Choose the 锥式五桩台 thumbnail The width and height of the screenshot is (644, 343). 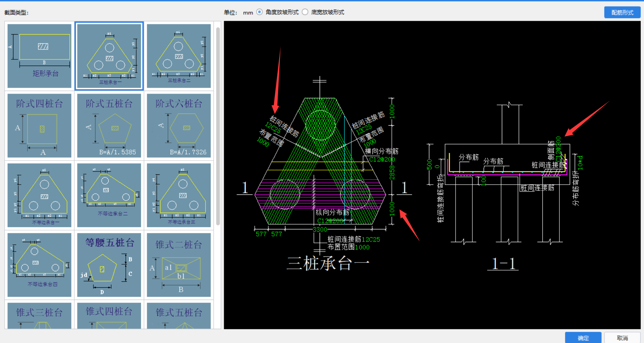(x=179, y=316)
